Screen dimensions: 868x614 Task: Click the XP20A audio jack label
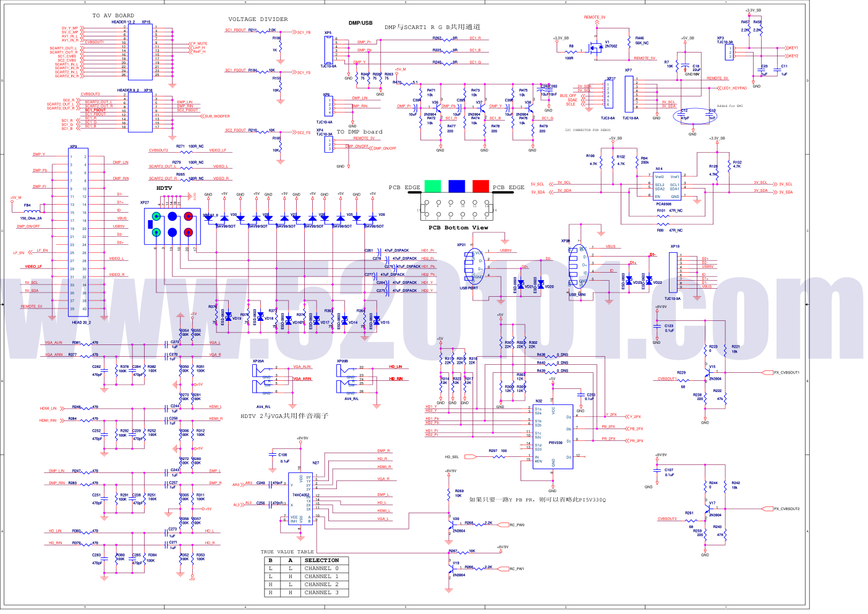258,361
